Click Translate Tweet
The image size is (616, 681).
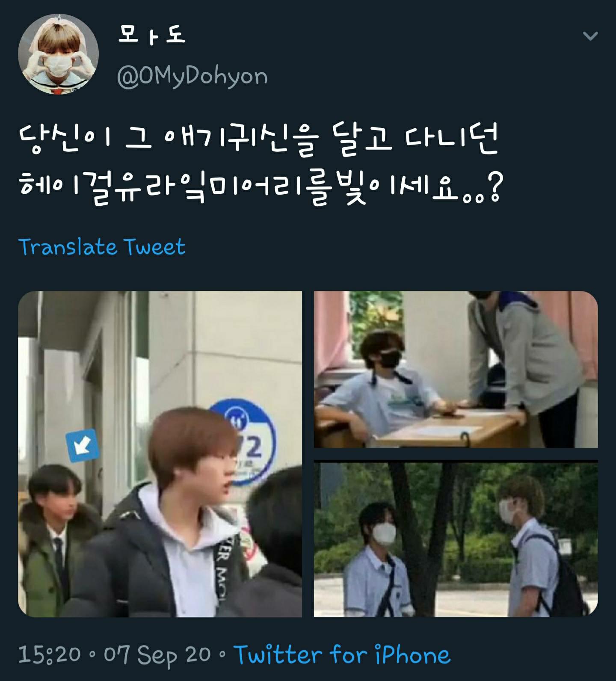point(102,247)
